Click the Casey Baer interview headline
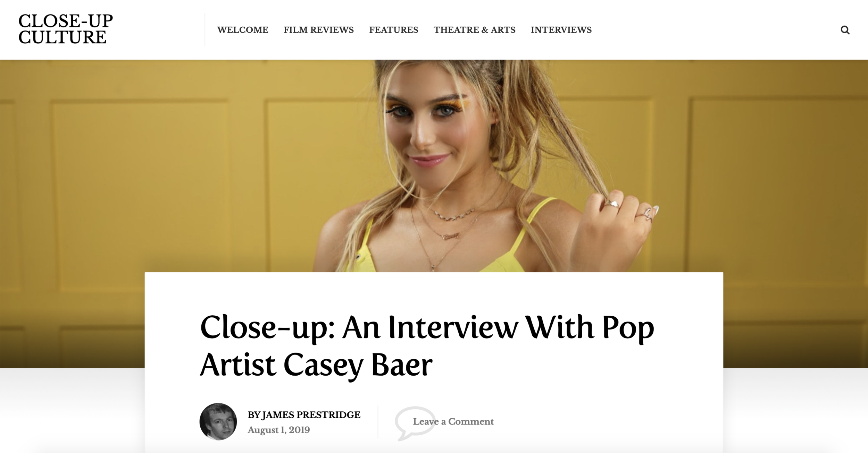This screenshot has width=868, height=453. click(x=427, y=346)
